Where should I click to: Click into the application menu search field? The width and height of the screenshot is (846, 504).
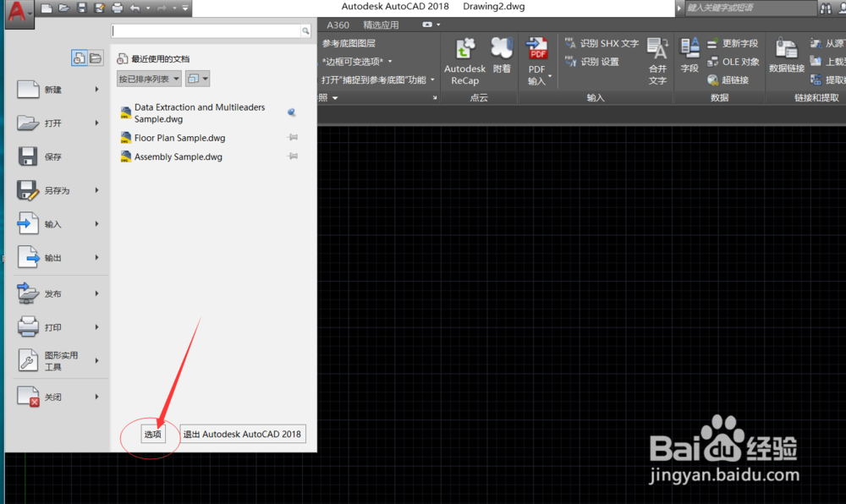206,30
